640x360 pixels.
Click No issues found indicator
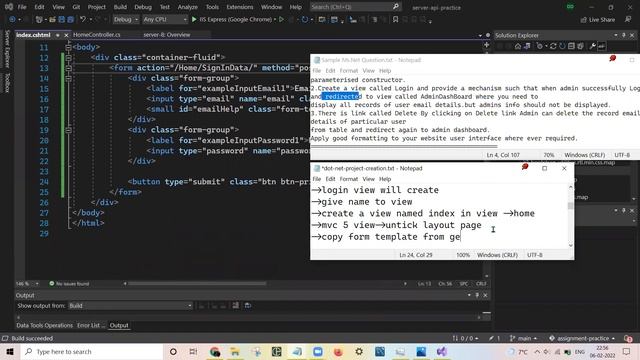click(x=69, y=284)
